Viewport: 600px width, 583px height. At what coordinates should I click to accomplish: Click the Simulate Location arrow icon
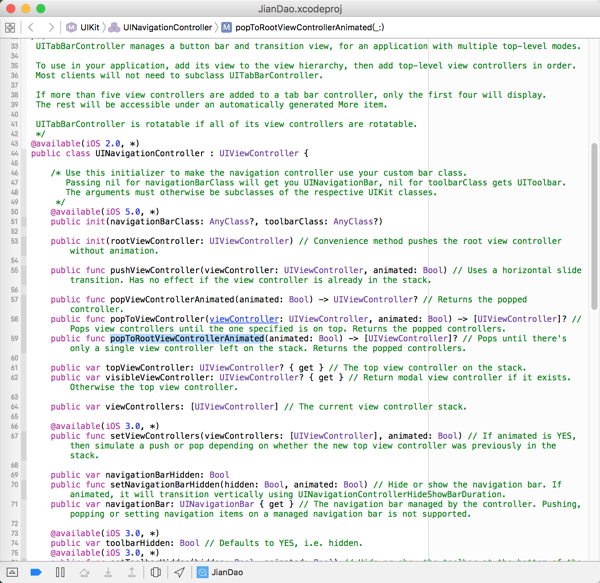[179, 572]
